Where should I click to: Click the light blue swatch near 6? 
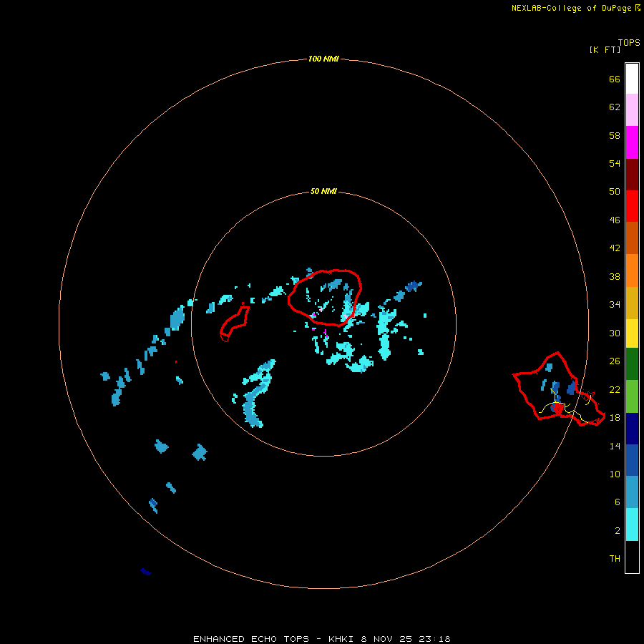point(632,492)
